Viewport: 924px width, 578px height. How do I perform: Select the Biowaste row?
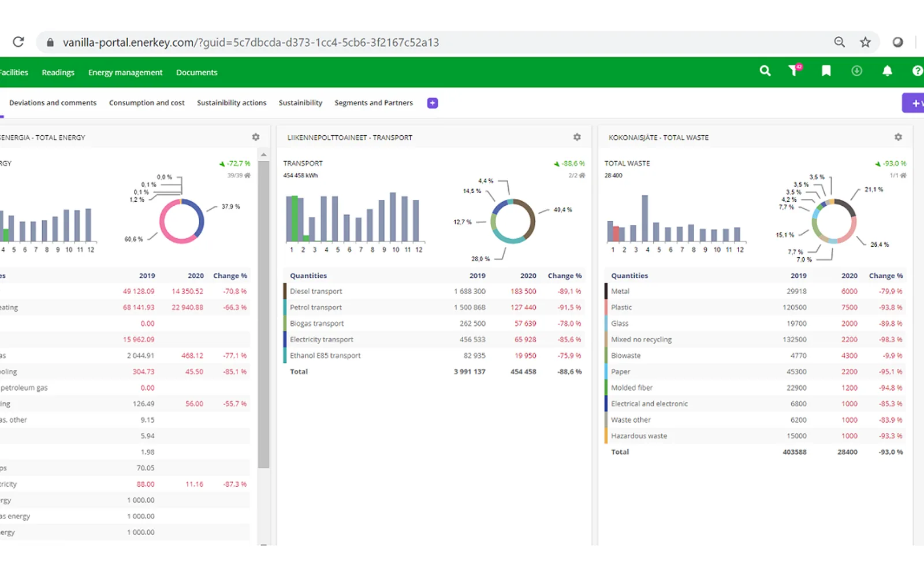(755, 355)
